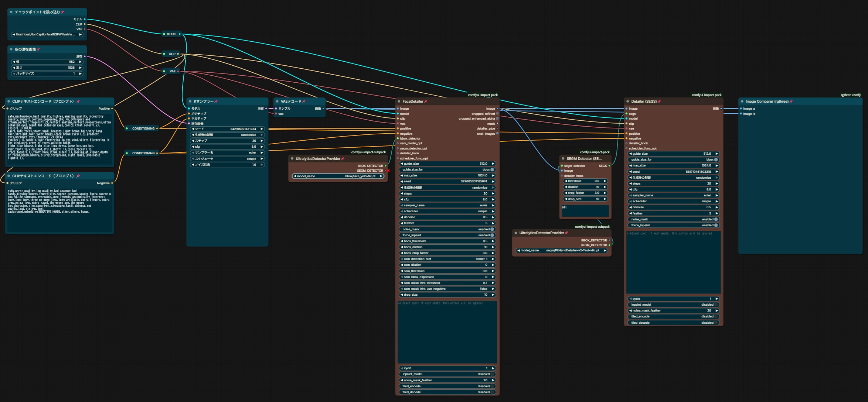The height and width of the screenshot is (402, 868).
Task: Click the Negative prompt text area
Action: pyautogui.click(x=59, y=210)
